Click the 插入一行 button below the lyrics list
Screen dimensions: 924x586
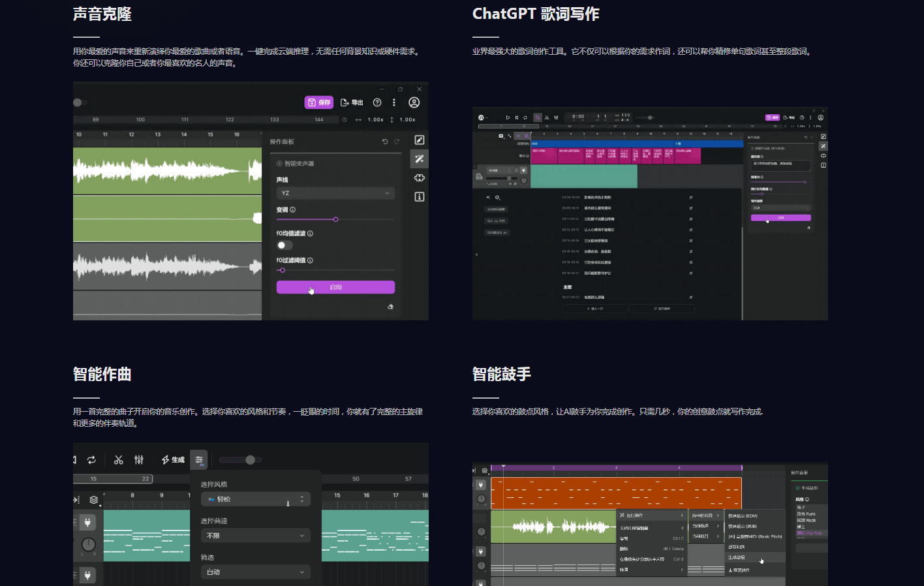pyautogui.click(x=596, y=308)
